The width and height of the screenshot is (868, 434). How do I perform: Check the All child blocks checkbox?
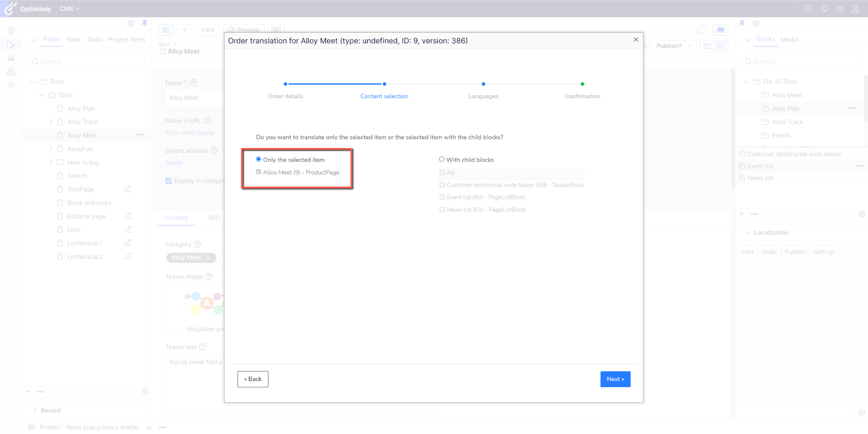442,172
